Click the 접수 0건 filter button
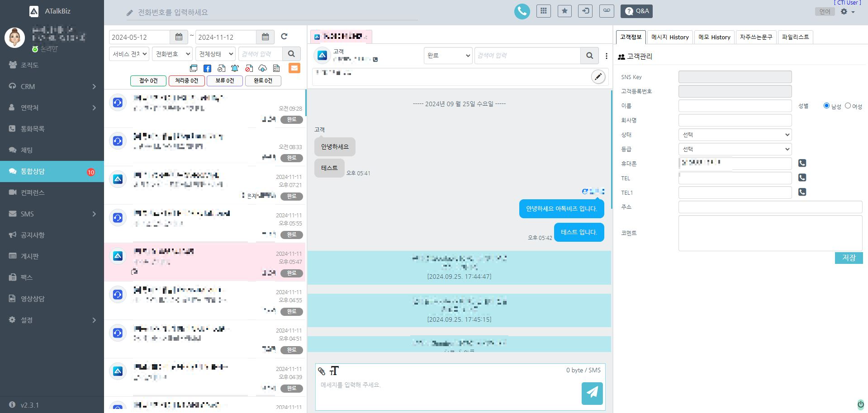Screen dimensions: 868x413 point(148,81)
